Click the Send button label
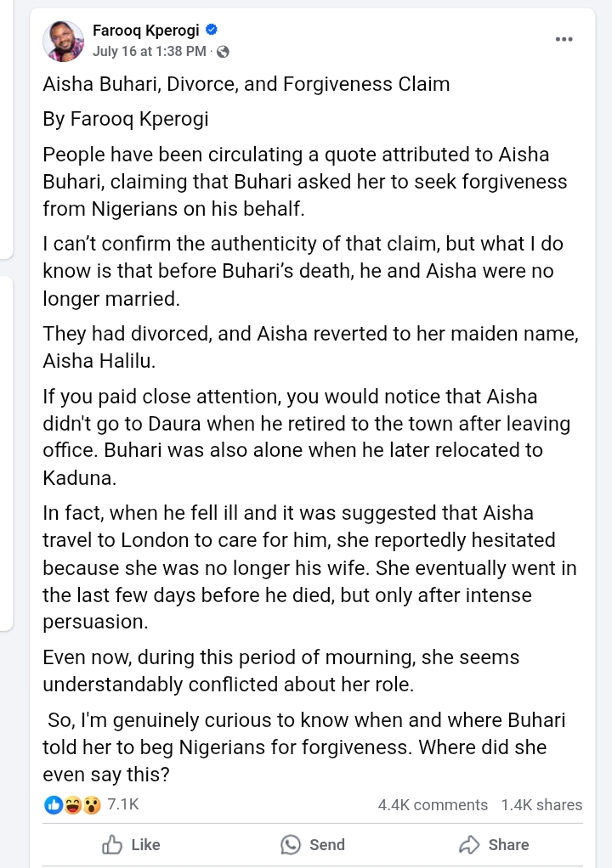The image size is (612, 868). [x=326, y=845]
